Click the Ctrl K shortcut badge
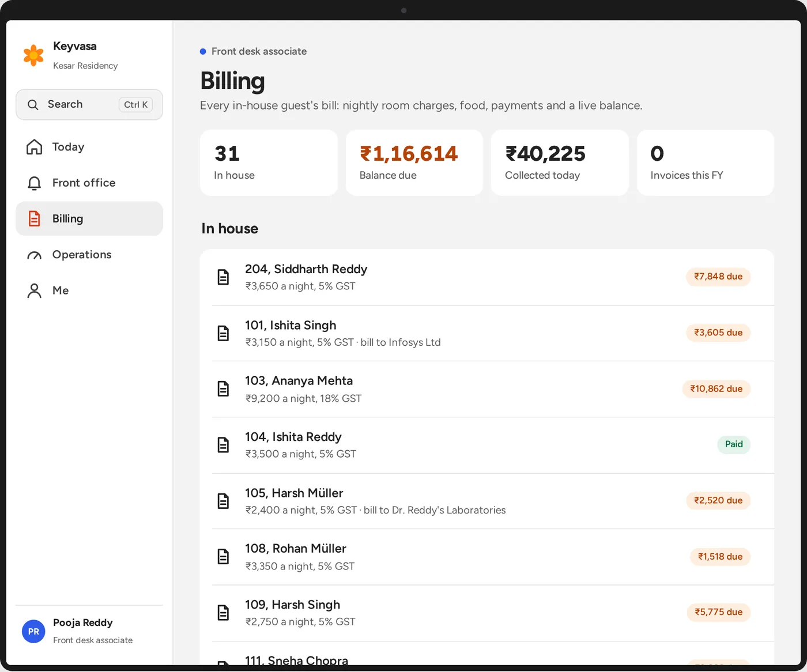The image size is (807, 672). tap(136, 104)
